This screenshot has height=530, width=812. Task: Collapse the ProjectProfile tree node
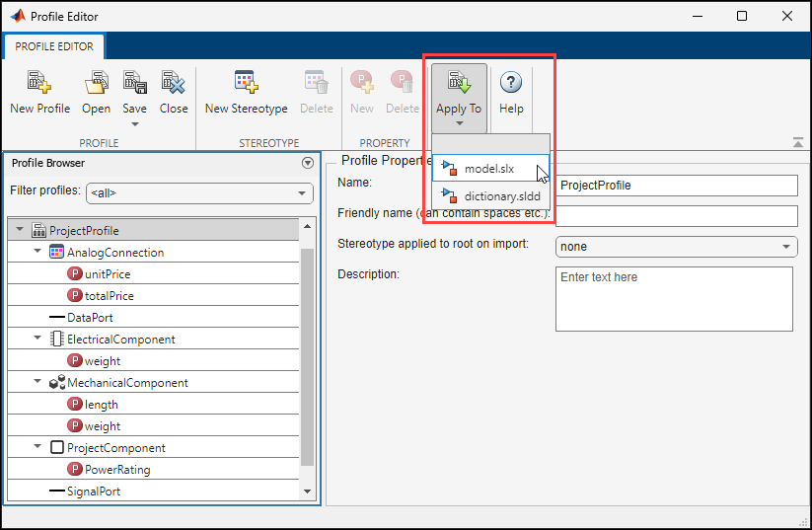[x=20, y=230]
